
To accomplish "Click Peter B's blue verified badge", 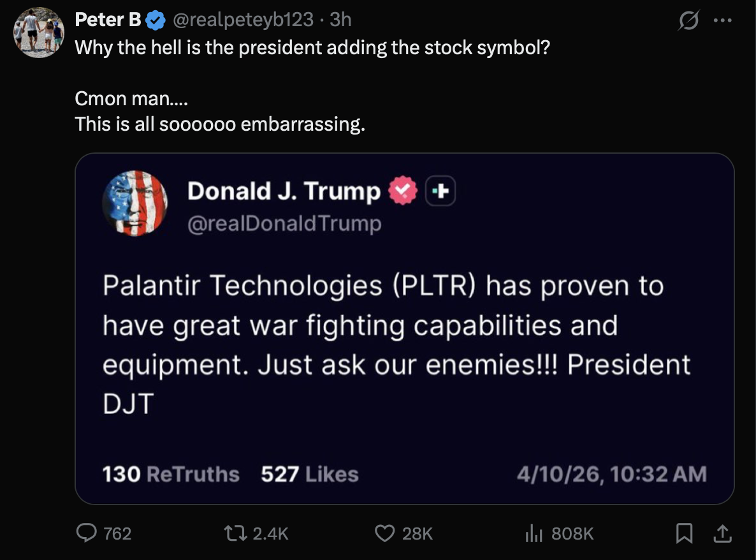I will point(155,21).
